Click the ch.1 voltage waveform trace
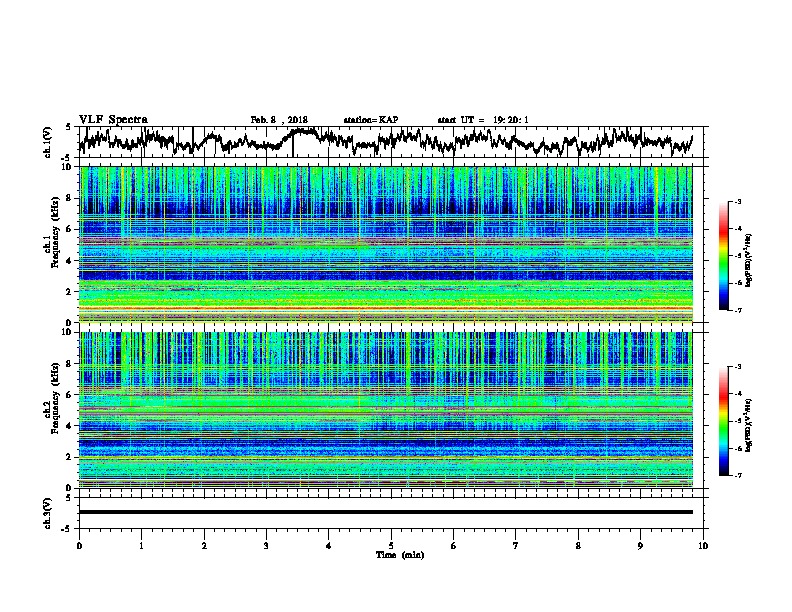Screen dimensions: 792x612 [386, 141]
